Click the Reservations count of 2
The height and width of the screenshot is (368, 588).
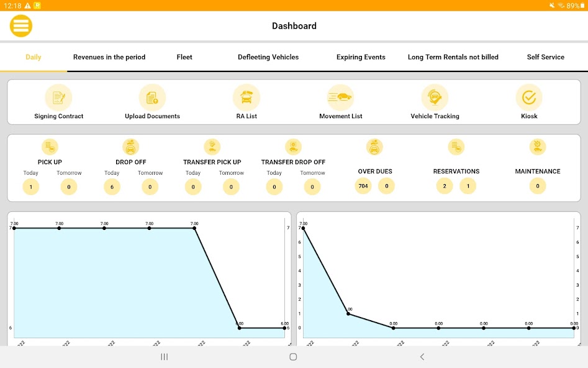pyautogui.click(x=445, y=186)
